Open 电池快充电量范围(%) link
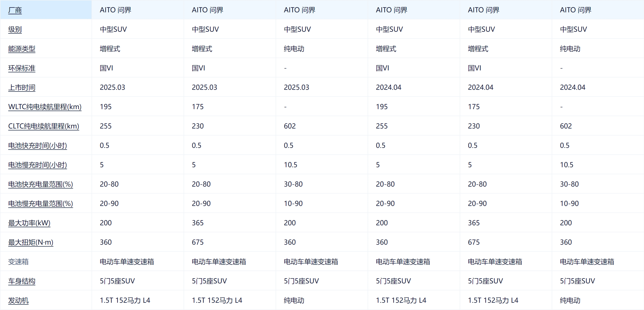Image resolution: width=644 pixels, height=310 pixels. [41, 184]
